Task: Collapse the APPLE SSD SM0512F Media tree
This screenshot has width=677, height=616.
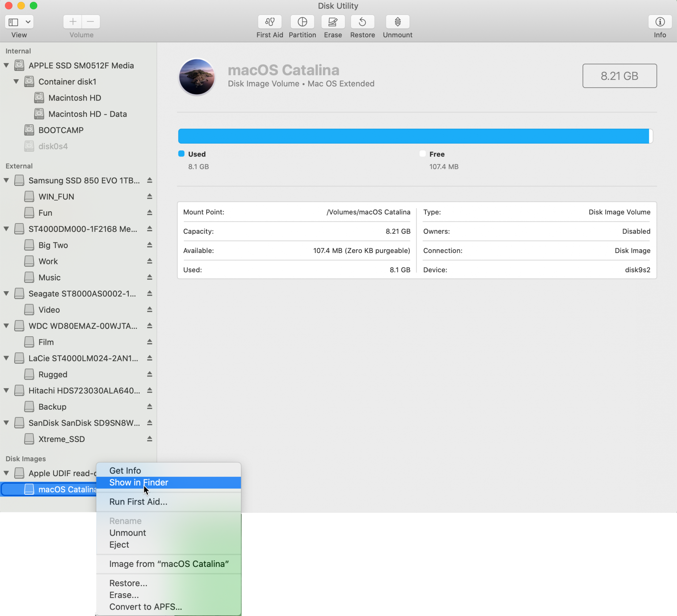Action: 6,65
